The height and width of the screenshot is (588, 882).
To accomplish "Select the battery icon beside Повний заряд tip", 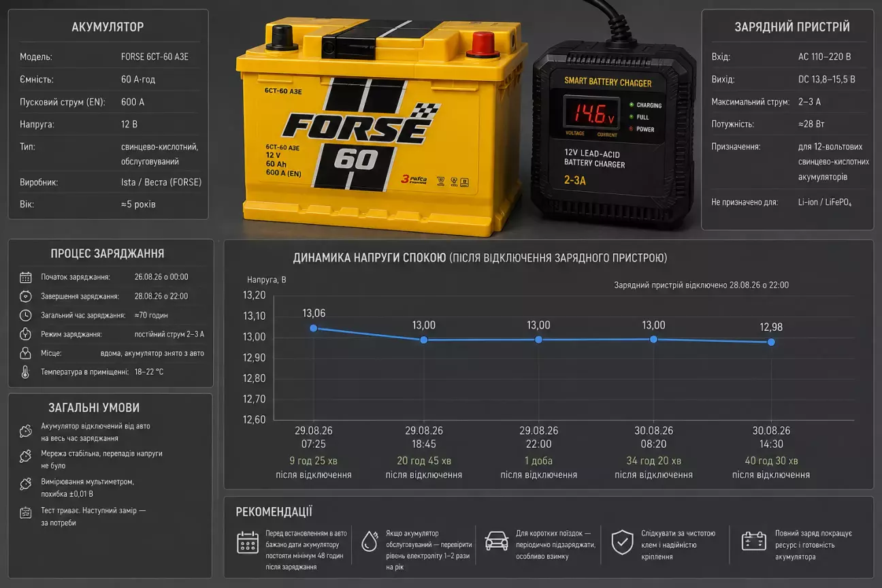I will pyautogui.click(x=754, y=541).
